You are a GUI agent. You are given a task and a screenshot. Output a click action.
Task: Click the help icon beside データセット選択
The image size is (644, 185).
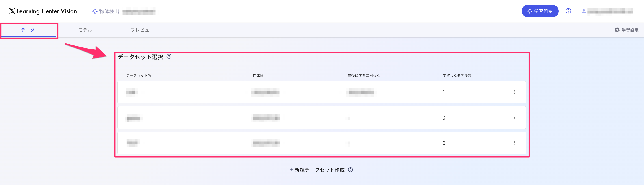coord(169,56)
